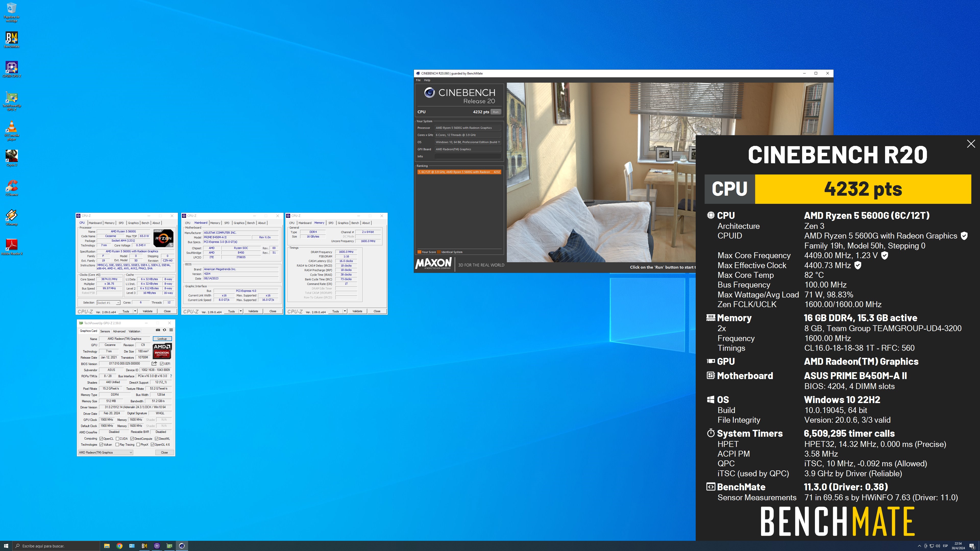Toggle the Ray Tracing checkbox in GPU-Z
Image resolution: width=980 pixels, height=551 pixels.
(x=117, y=445)
